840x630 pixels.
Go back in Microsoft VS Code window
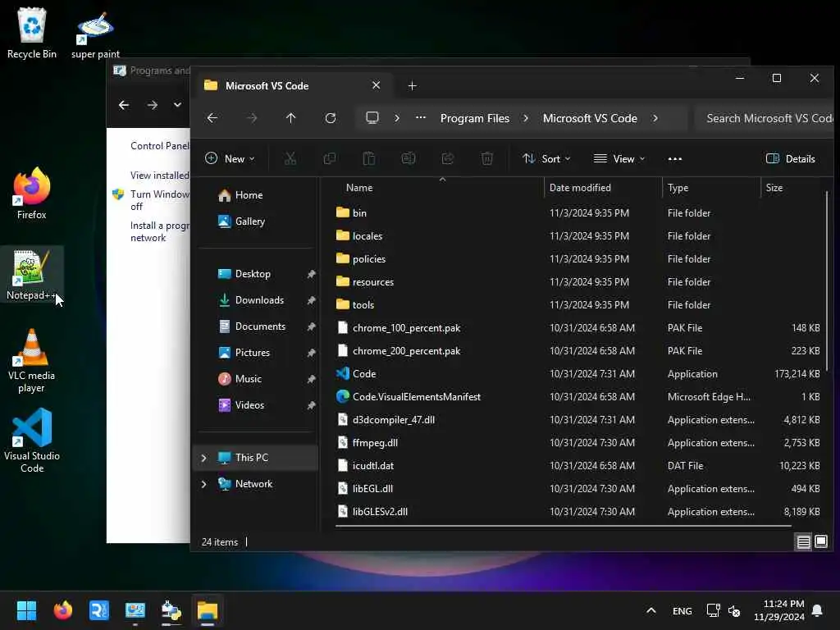click(212, 118)
